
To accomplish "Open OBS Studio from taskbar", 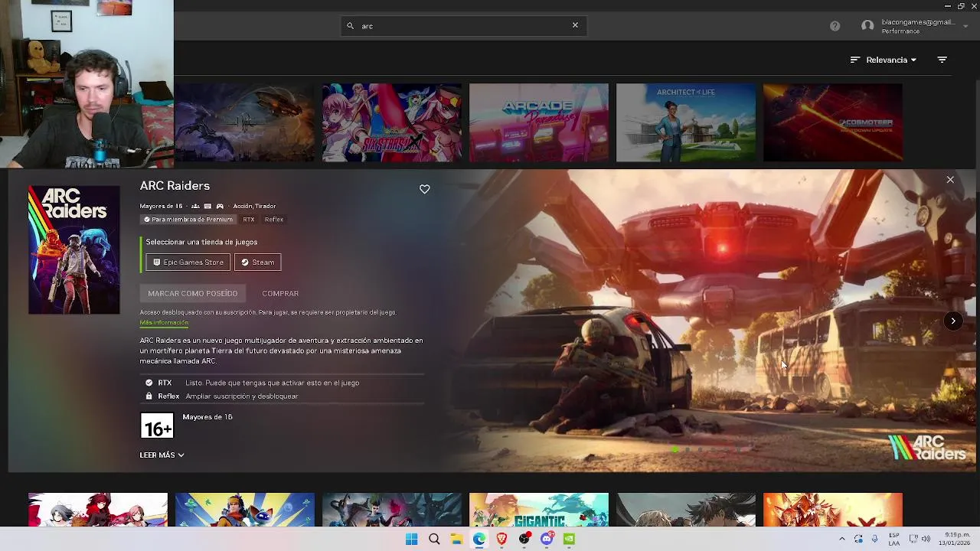I will (524, 539).
